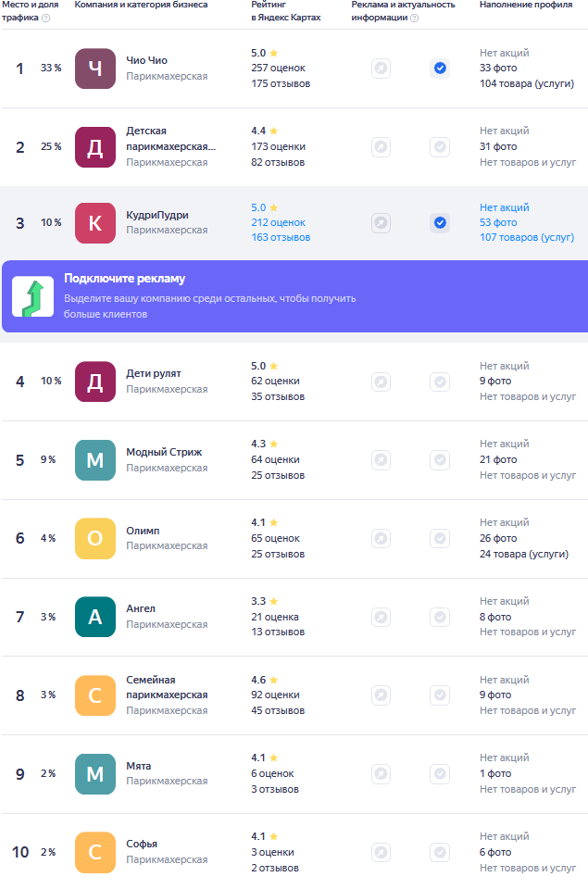Click the Мята company name
Screen dimensions: 588x889
138,766
